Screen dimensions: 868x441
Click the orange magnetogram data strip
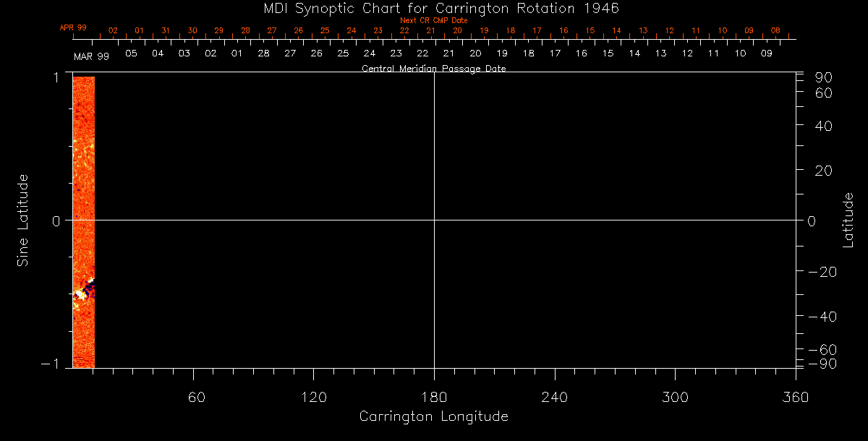tap(83, 181)
